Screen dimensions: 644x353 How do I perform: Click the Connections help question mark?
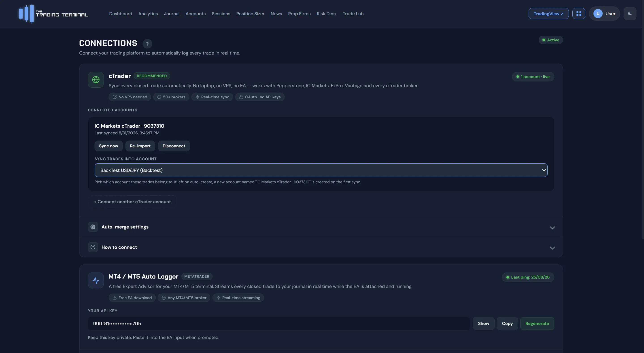pyautogui.click(x=147, y=44)
